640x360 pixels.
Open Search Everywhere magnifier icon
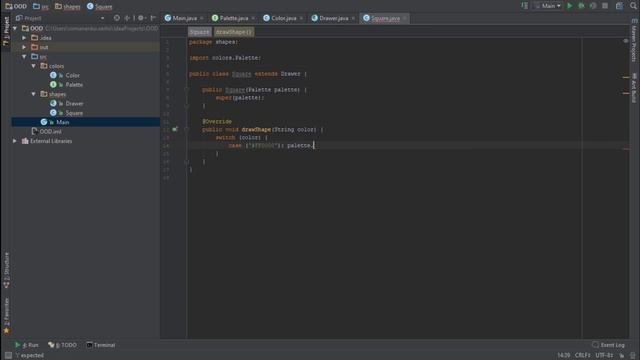click(633, 6)
